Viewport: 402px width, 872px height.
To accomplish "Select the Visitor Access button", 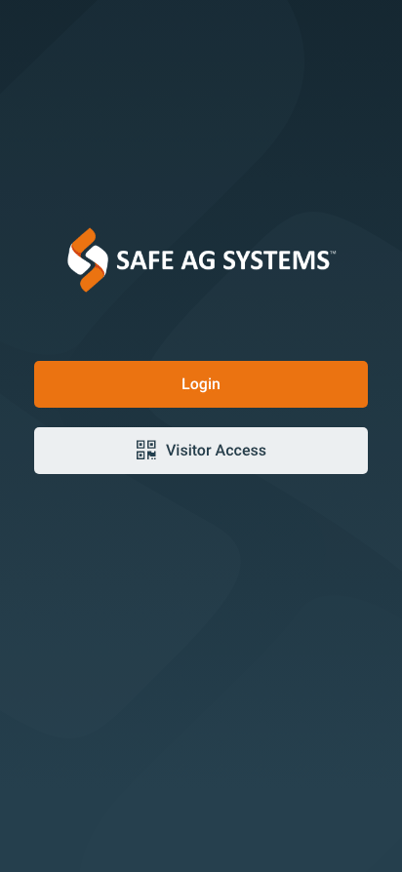I will 201,450.
